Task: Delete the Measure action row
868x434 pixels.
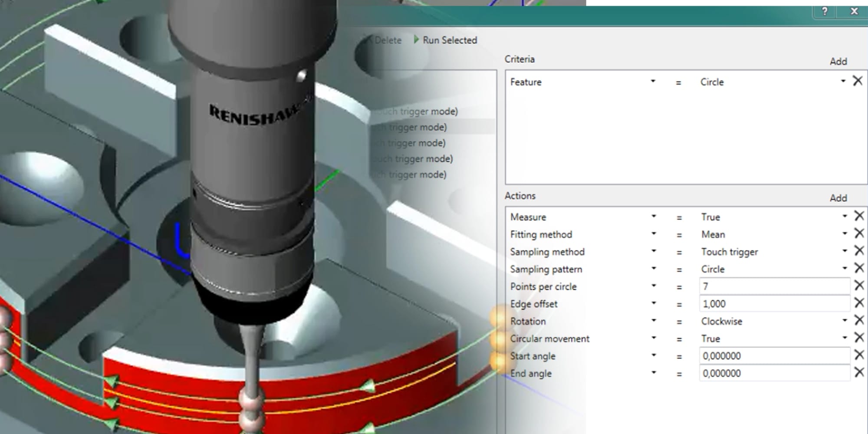Action: 859,216
